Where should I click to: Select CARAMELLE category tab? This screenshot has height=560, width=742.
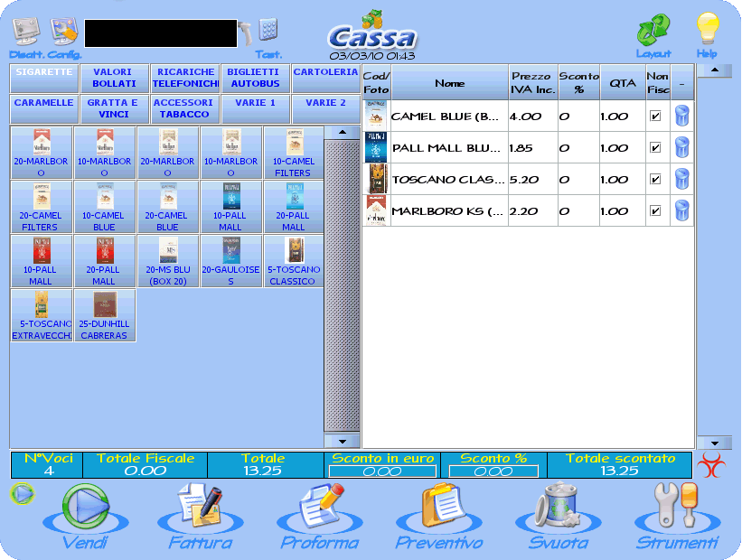point(44,108)
